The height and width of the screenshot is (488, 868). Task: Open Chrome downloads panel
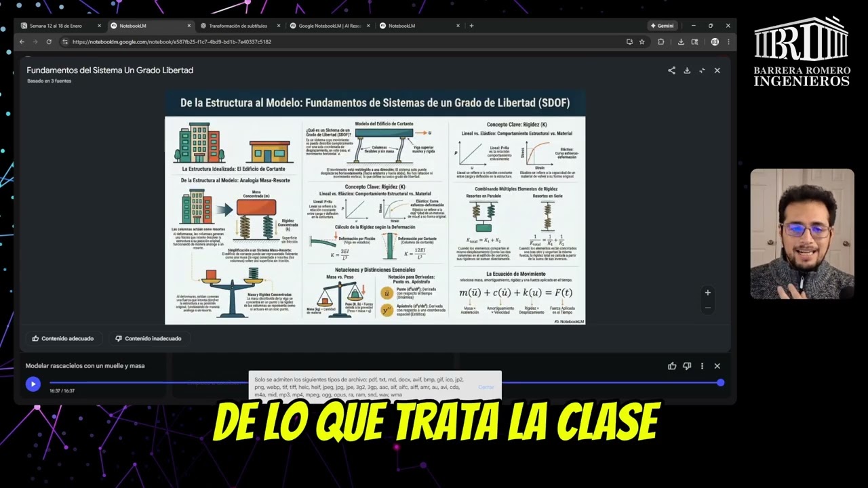(681, 42)
